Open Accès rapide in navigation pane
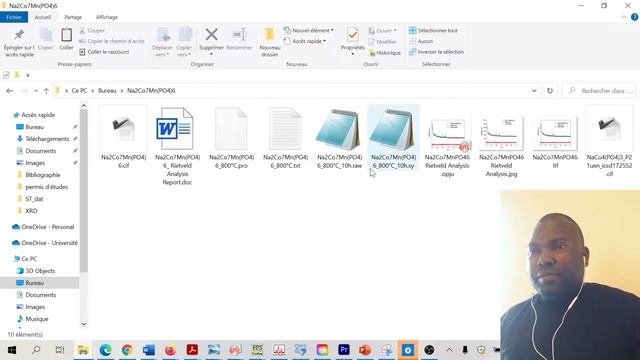The width and height of the screenshot is (640, 360). [x=38, y=115]
